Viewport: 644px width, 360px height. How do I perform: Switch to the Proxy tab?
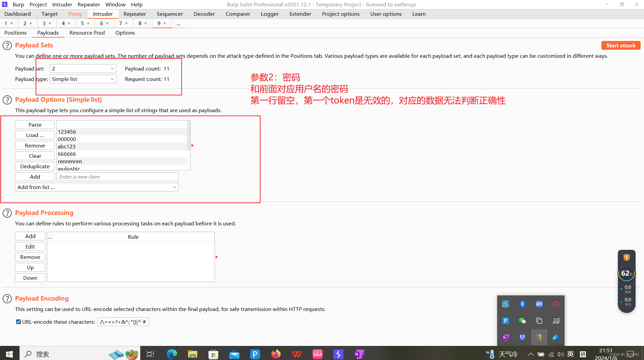[75, 14]
